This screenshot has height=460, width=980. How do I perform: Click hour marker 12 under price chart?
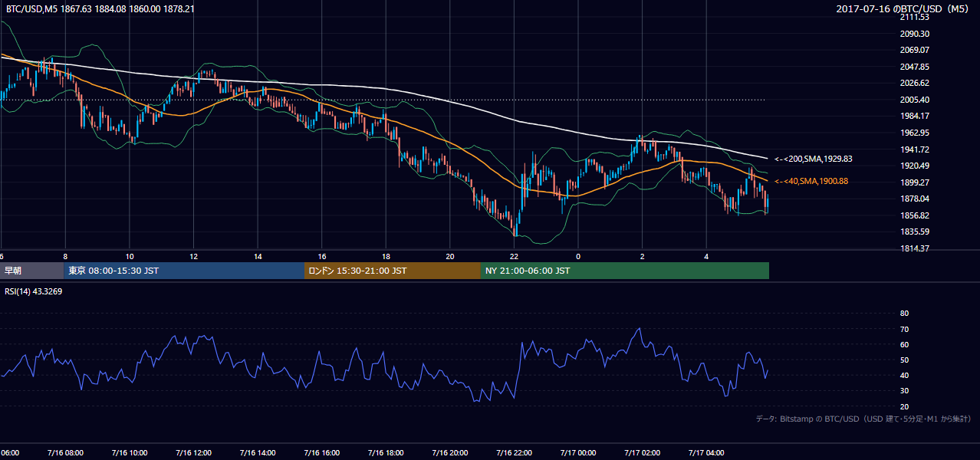tap(193, 256)
